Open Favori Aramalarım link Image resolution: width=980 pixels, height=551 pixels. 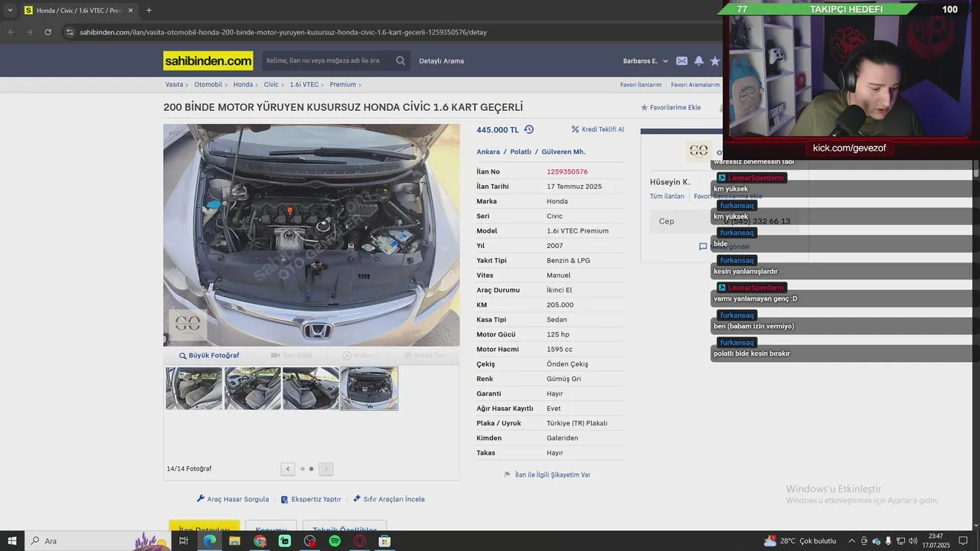pyautogui.click(x=695, y=85)
